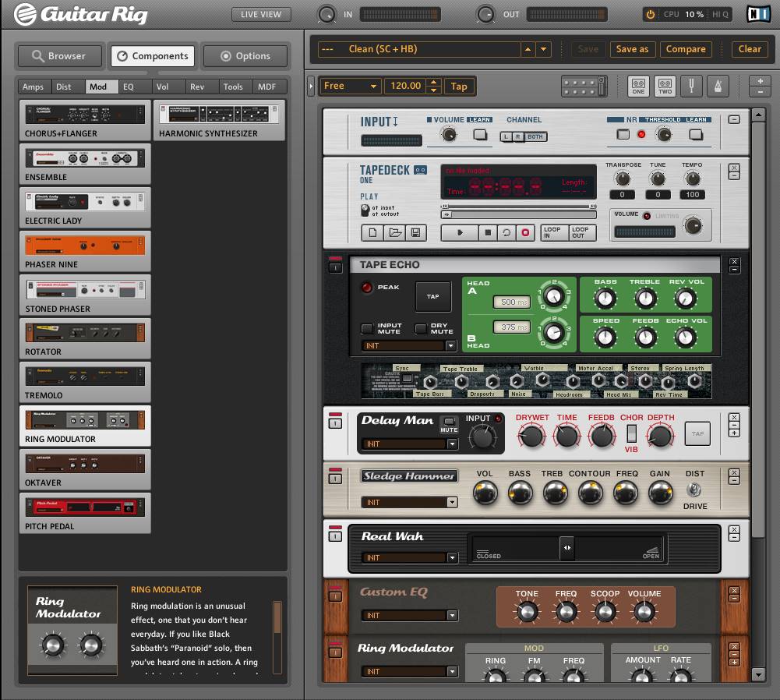
Task: Select the Rotator component
Action: pos(85,338)
